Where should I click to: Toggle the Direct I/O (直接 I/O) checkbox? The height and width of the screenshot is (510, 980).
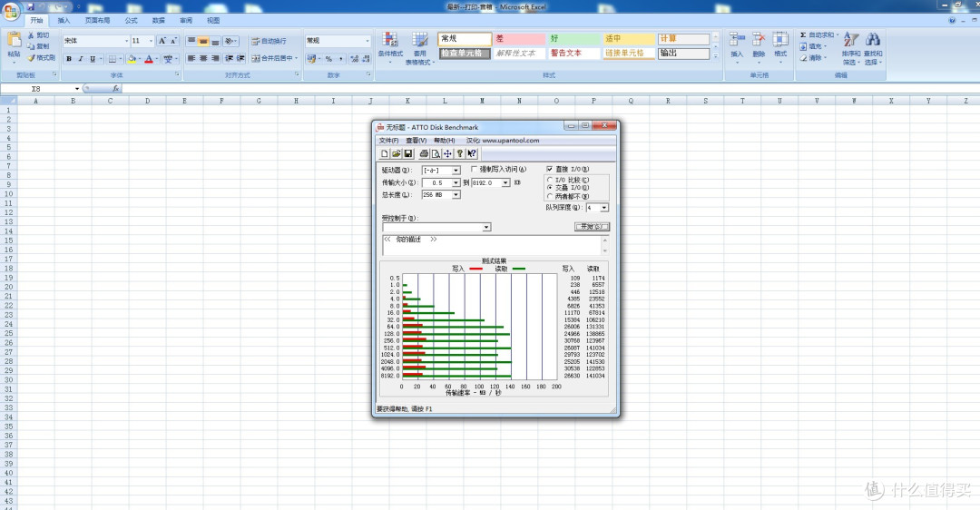549,169
